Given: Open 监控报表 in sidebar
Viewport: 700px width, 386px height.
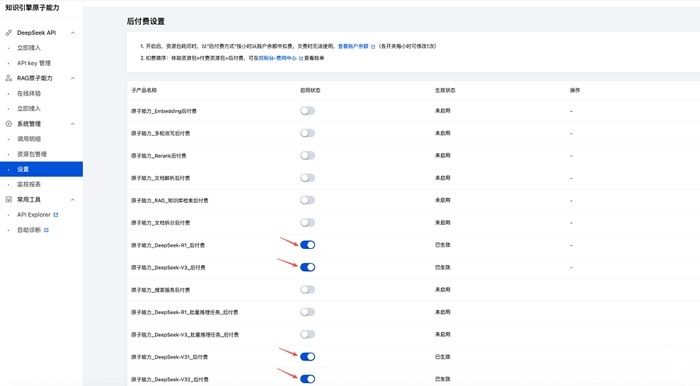Looking at the screenshot, I should click(x=29, y=184).
